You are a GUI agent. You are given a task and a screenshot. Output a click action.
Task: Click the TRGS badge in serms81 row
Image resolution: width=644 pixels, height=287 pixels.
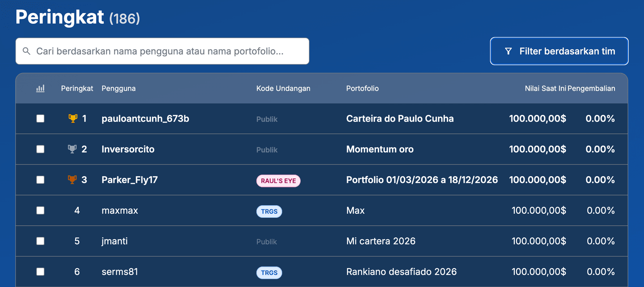pyautogui.click(x=269, y=273)
